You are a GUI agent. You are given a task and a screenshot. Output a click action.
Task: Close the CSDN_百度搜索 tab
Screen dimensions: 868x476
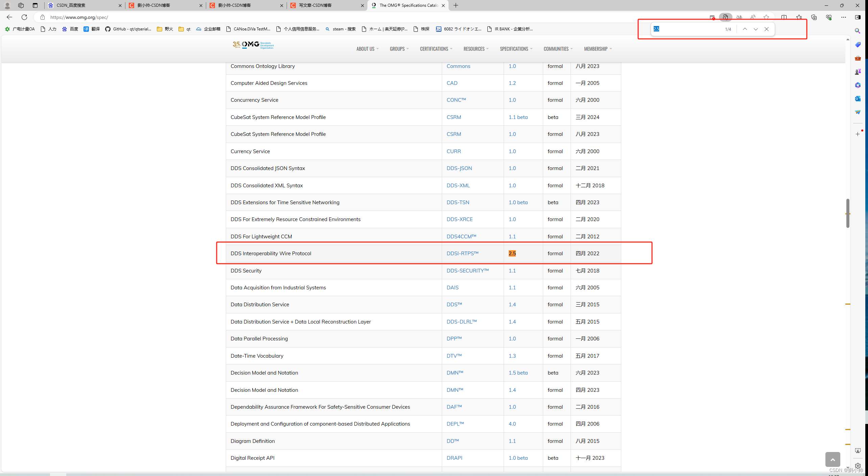click(120, 5)
